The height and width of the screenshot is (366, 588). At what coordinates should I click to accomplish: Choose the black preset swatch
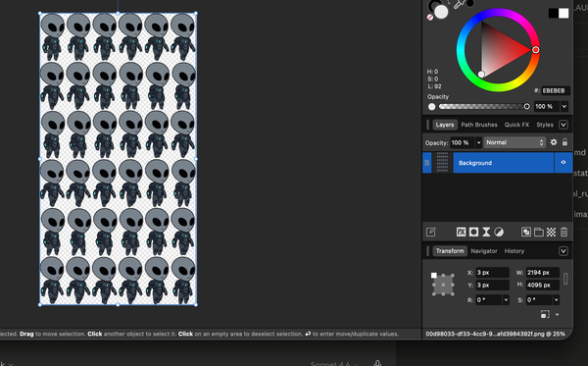[553, 13]
